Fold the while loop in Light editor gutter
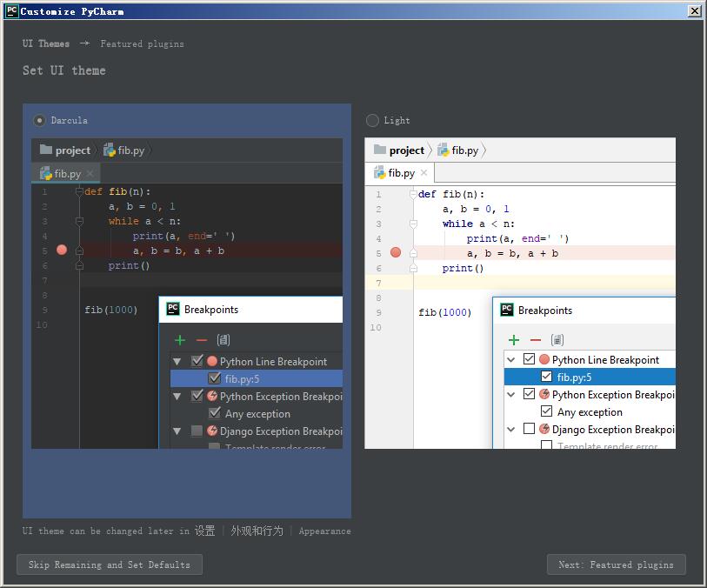 tap(413, 224)
